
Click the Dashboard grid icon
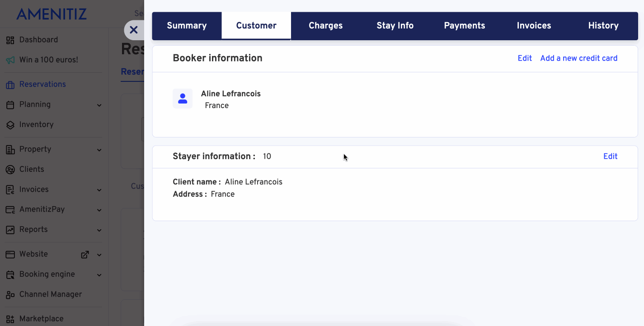pos(10,40)
